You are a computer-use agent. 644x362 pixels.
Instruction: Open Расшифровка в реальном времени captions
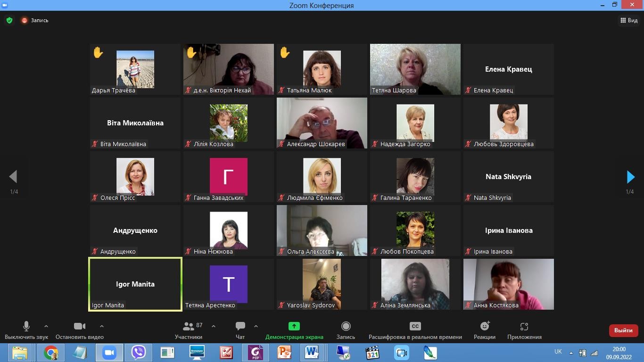415,330
